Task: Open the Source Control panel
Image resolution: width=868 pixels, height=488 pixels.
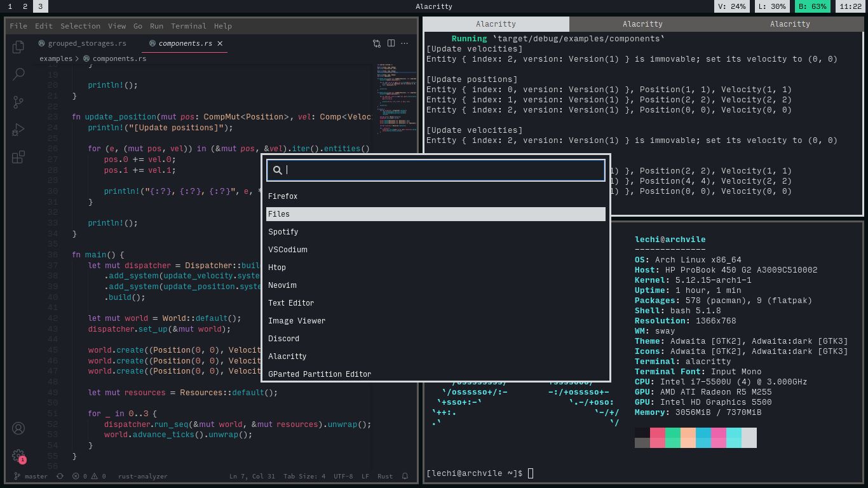Action: click(18, 102)
